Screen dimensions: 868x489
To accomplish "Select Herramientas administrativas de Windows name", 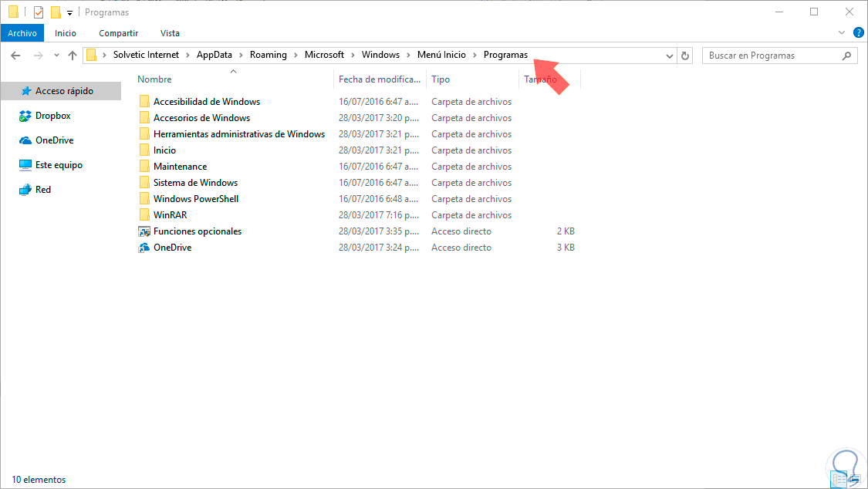I will [x=239, y=134].
